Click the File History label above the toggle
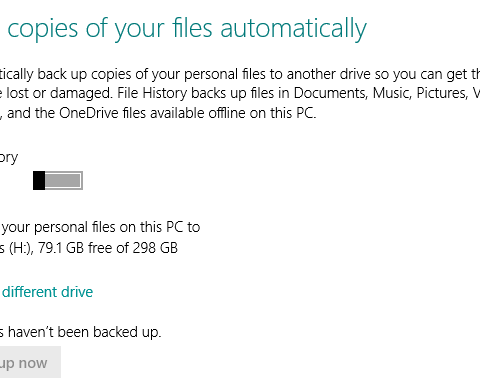This screenshot has height=388, width=480. [9, 158]
